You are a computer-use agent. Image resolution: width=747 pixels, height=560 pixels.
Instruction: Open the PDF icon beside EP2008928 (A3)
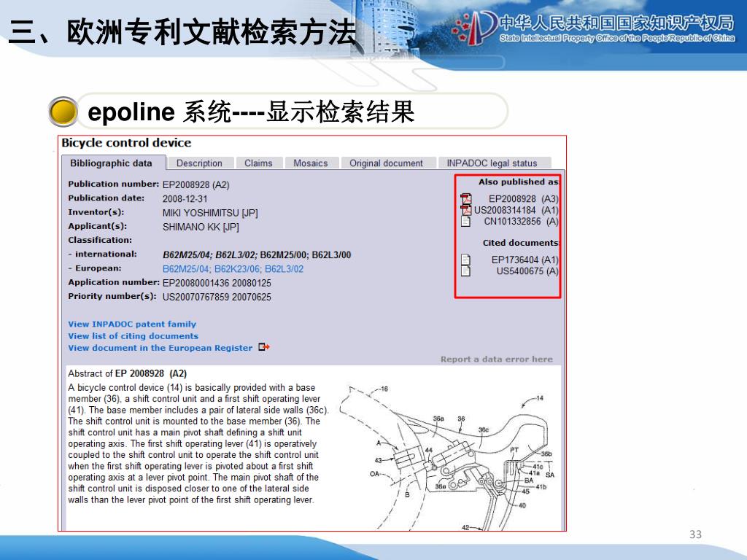click(x=466, y=198)
